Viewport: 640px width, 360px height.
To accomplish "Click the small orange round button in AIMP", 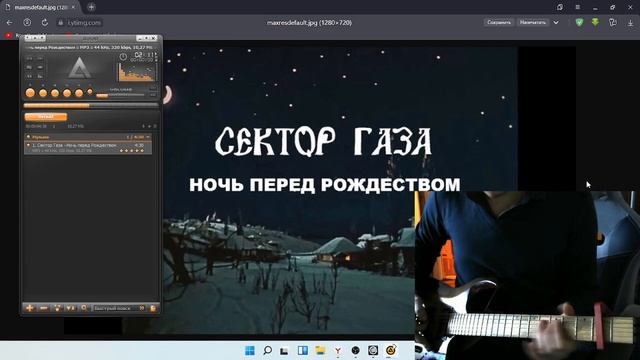I will pyautogui.click(x=90, y=92).
